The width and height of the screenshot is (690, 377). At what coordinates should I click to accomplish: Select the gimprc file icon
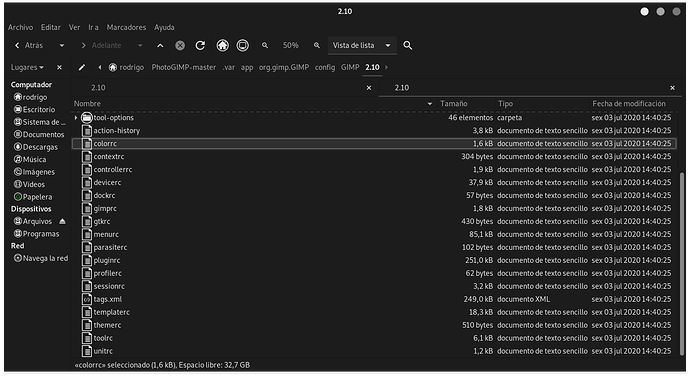tap(87, 209)
